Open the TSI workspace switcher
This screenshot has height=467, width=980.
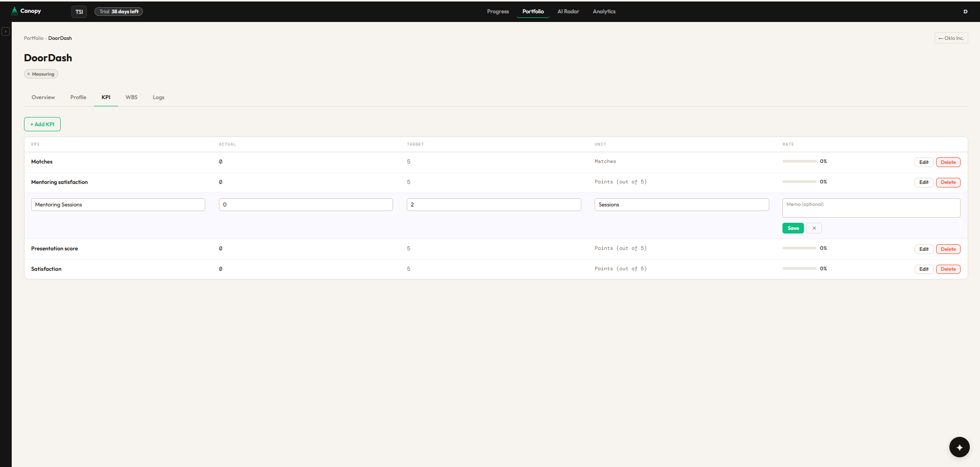[x=79, y=12]
